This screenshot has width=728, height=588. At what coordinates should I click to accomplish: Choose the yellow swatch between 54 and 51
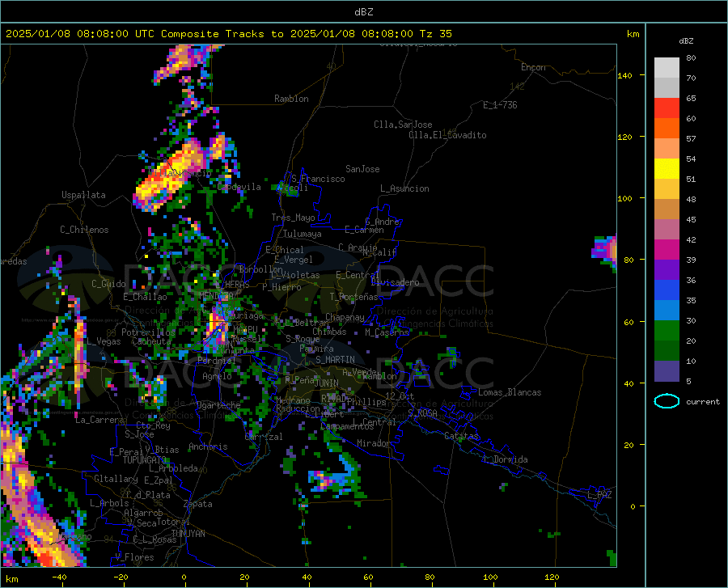click(x=667, y=169)
